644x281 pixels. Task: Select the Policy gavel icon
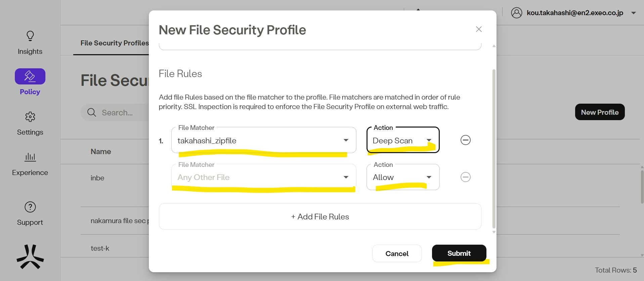click(30, 76)
